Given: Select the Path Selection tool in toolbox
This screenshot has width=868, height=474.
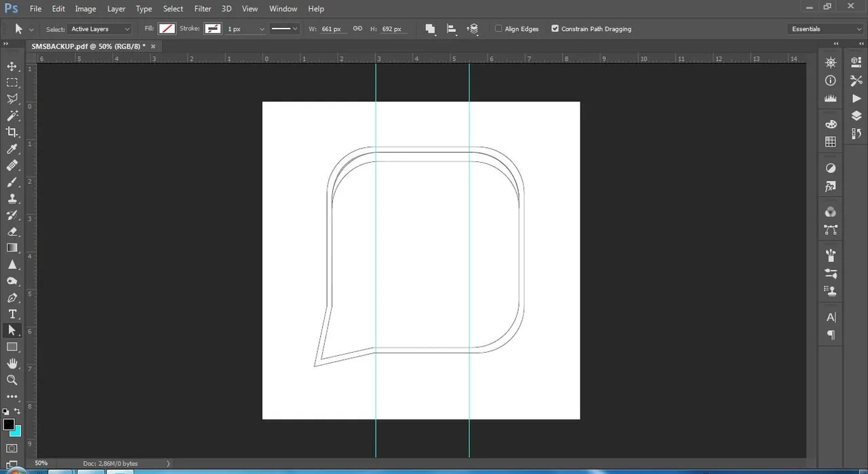Looking at the screenshot, I should [12, 330].
